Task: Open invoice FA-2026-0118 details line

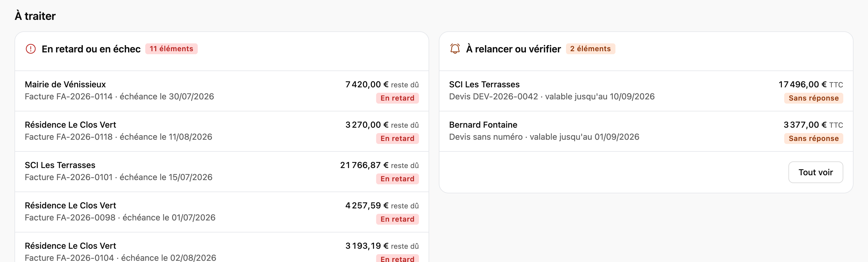Action: [118, 137]
